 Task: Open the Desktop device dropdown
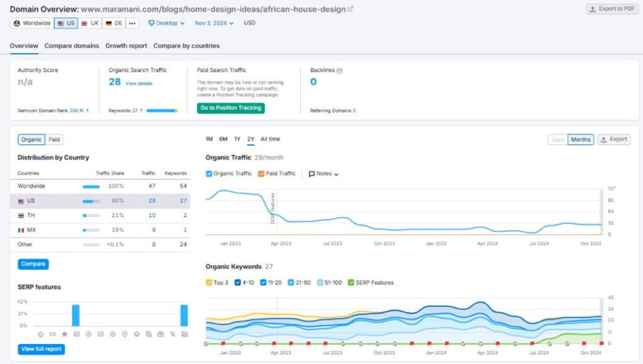tap(166, 23)
